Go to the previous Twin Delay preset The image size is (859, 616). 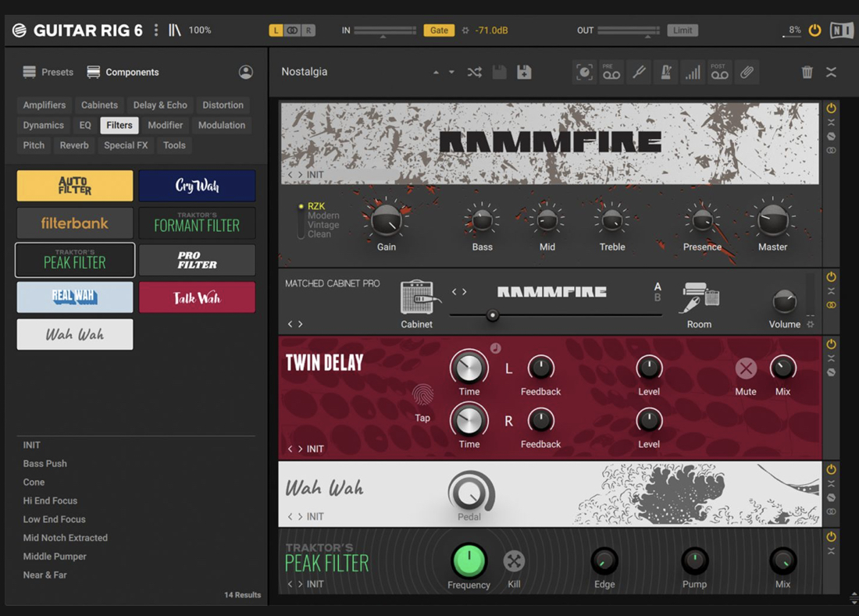(290, 449)
